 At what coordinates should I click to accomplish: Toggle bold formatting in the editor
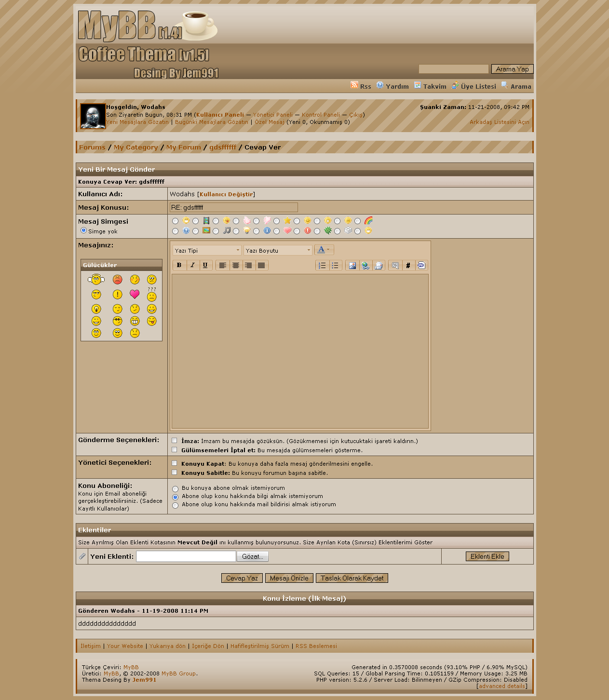(179, 265)
